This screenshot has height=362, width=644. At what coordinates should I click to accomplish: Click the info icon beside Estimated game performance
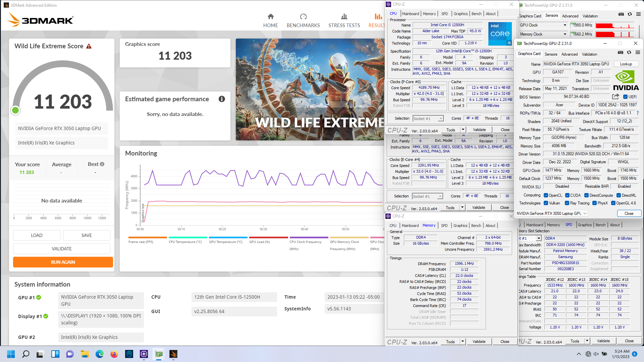(x=222, y=99)
